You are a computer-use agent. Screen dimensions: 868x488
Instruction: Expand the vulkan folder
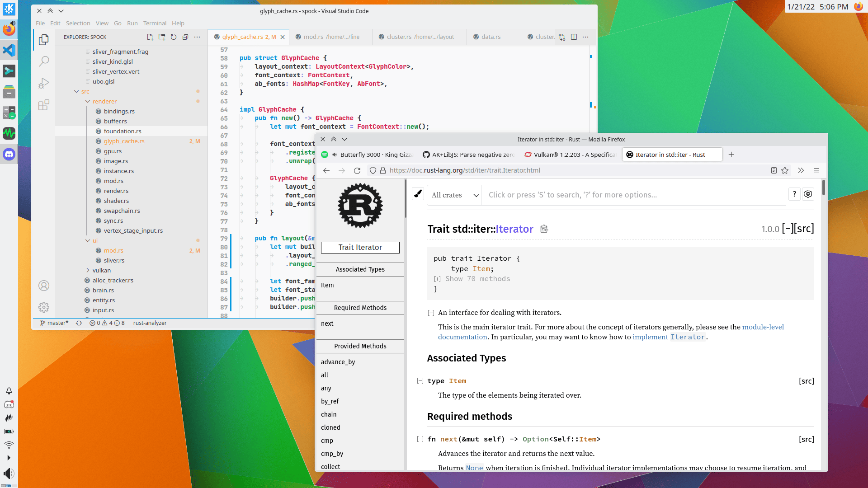pos(101,270)
